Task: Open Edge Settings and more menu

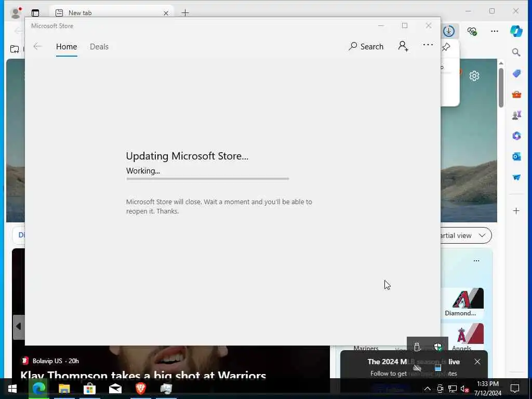Action: [495, 31]
